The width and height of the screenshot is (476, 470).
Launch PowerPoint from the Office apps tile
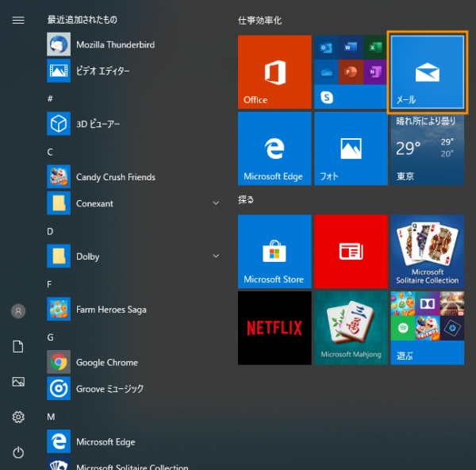pyautogui.click(x=351, y=72)
